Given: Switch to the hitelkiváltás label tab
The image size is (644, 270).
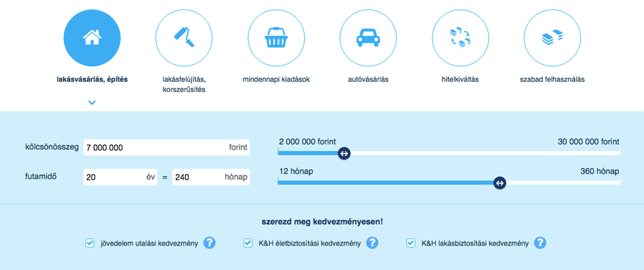Looking at the screenshot, I should 460,80.
